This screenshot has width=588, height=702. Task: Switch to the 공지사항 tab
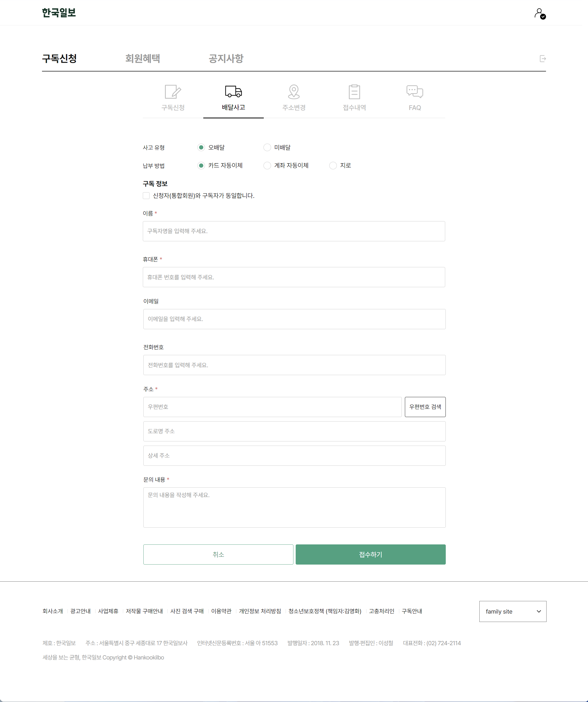pos(226,59)
